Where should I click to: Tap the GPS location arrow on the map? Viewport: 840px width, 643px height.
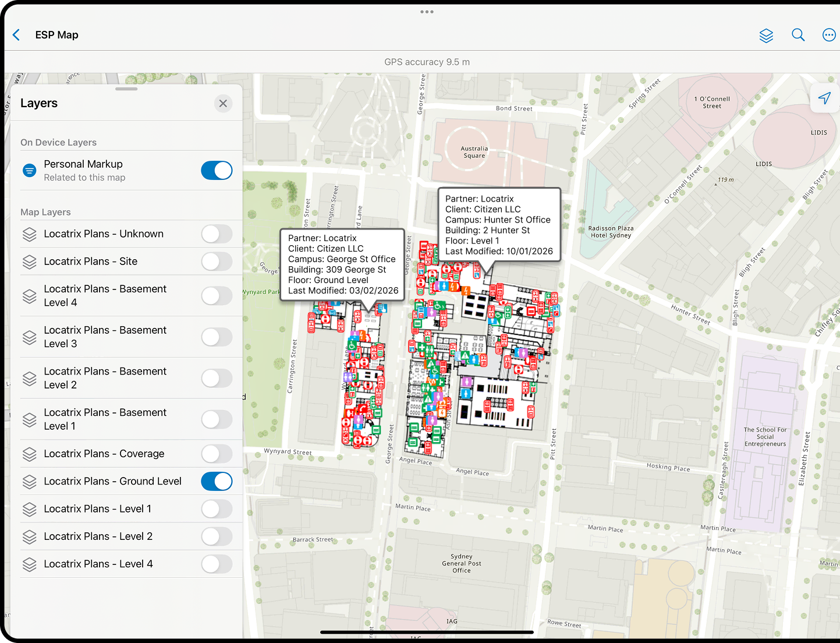pyautogui.click(x=825, y=98)
